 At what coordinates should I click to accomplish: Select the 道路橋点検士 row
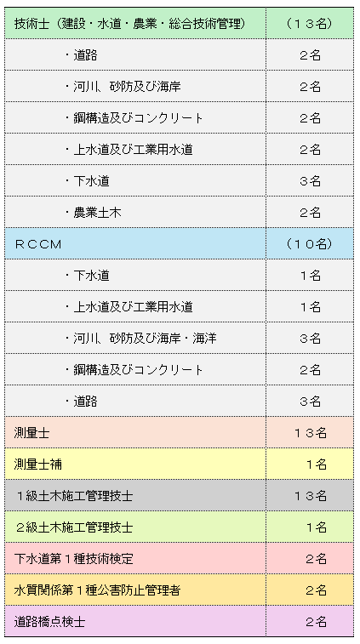click(x=180, y=621)
